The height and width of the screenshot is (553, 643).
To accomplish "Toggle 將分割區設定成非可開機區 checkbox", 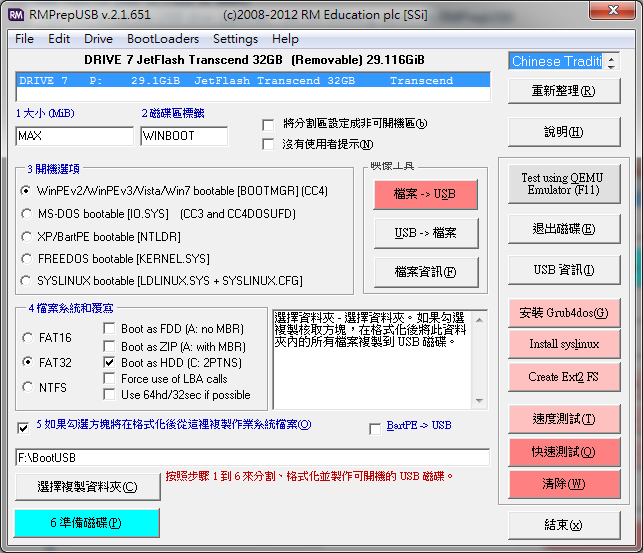I will click(x=268, y=125).
